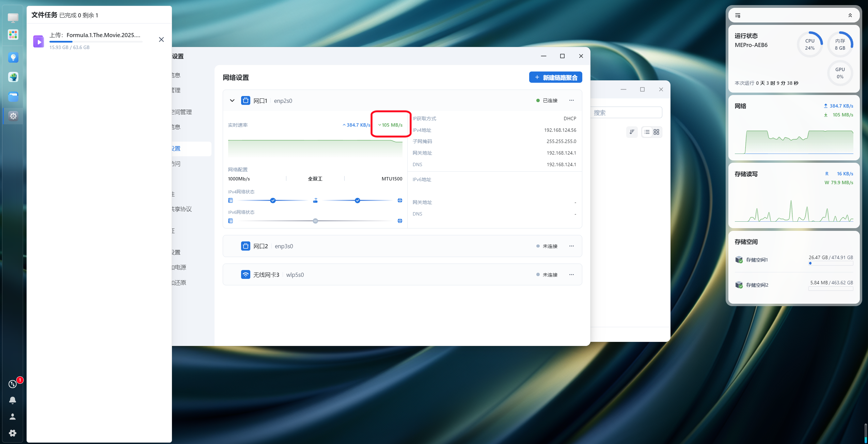The image size is (868, 444).
Task: Open more options for 网口1
Action: tap(571, 100)
